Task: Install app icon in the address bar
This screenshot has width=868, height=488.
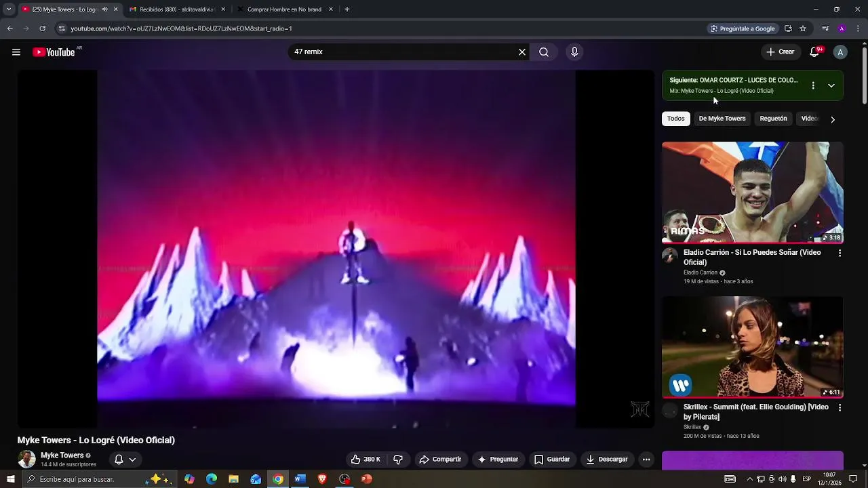Action: (788, 28)
